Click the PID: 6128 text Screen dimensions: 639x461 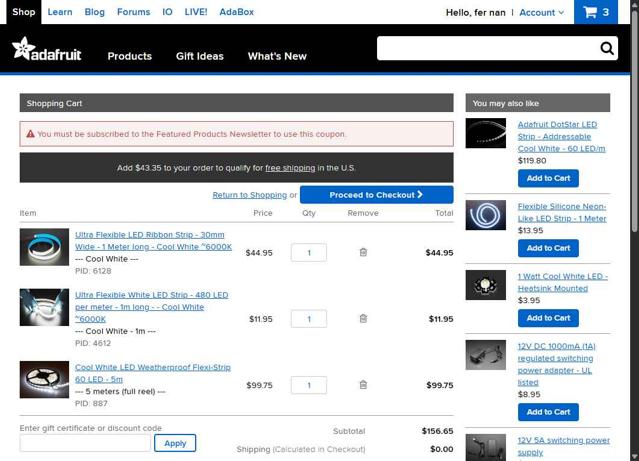pyautogui.click(x=93, y=271)
